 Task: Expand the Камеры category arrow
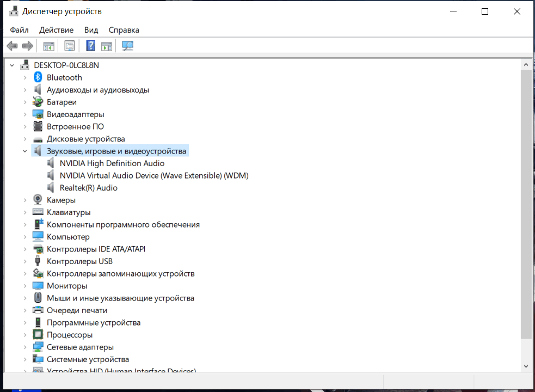click(25, 200)
